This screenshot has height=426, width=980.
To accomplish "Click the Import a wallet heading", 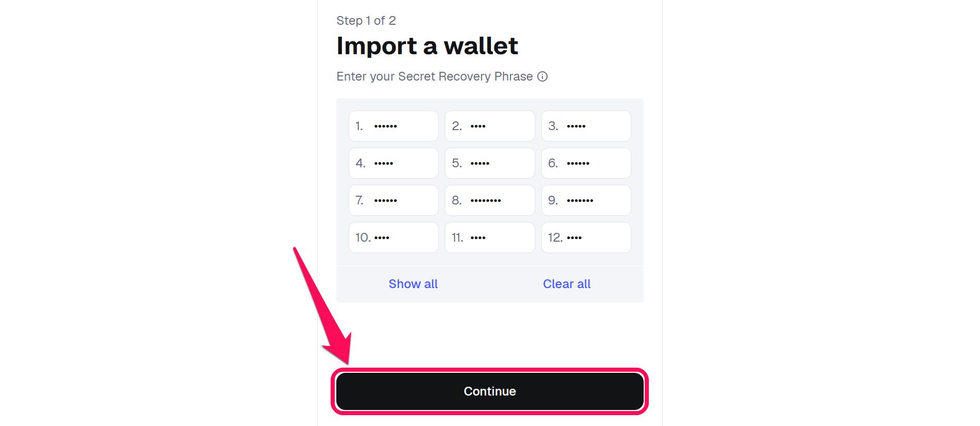I will click(x=427, y=46).
